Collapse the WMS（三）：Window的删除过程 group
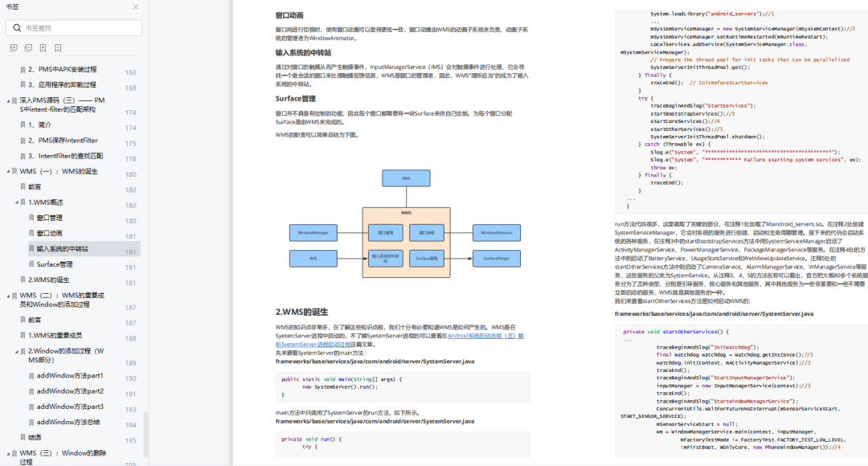Viewport: 868px width, 466px height. click(8, 453)
